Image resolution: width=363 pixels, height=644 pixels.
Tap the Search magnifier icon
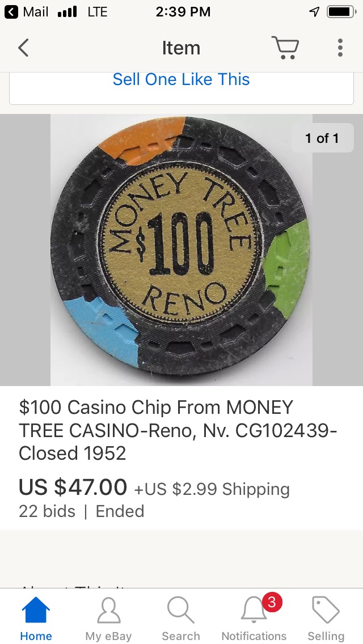click(x=181, y=611)
